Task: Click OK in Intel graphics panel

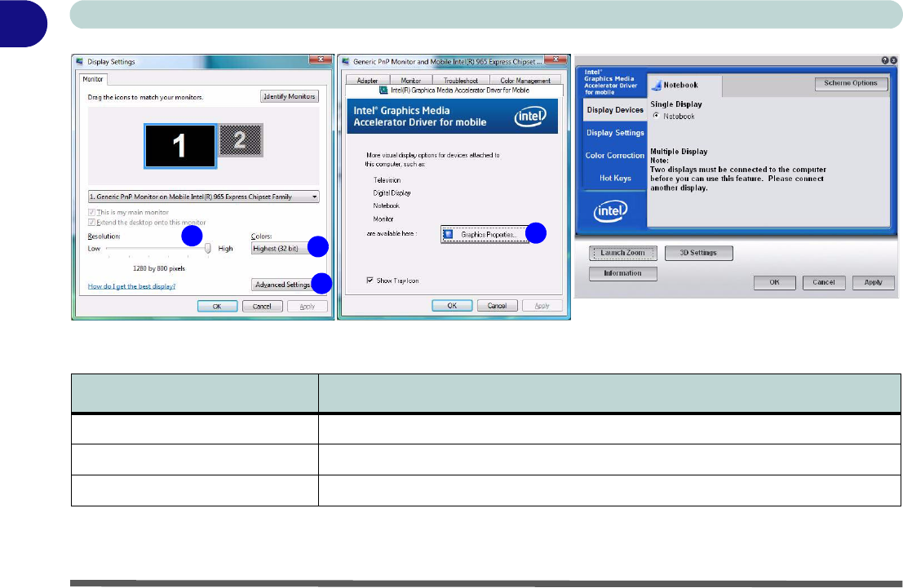Action: (775, 282)
